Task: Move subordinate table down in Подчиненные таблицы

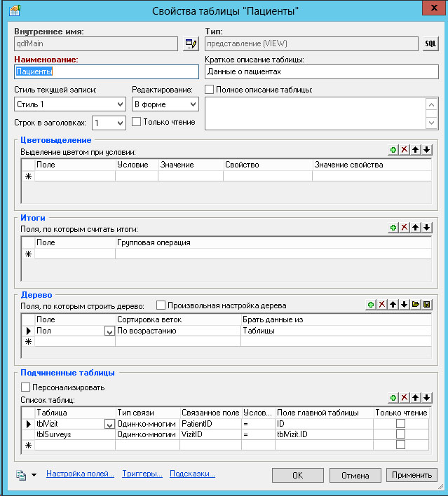Action: tap(427, 397)
